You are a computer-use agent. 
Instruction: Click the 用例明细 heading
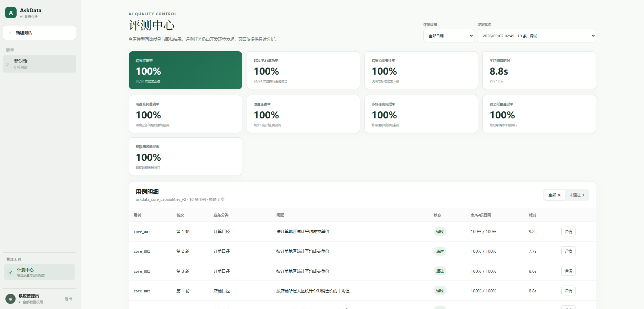(147, 192)
